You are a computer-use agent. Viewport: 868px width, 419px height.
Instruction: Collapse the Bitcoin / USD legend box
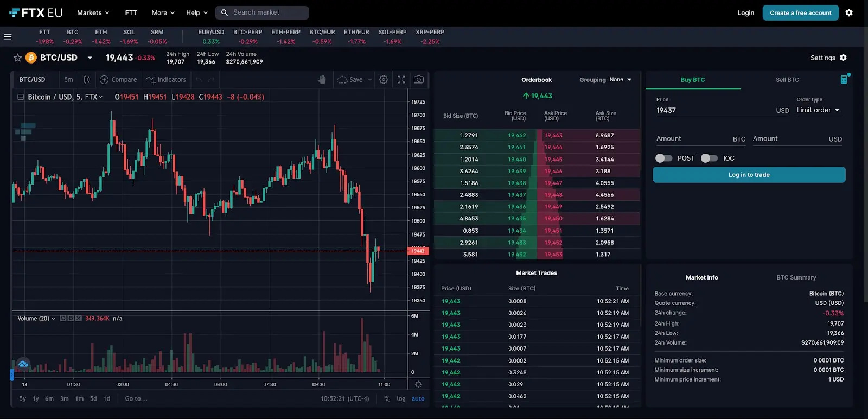[21, 97]
